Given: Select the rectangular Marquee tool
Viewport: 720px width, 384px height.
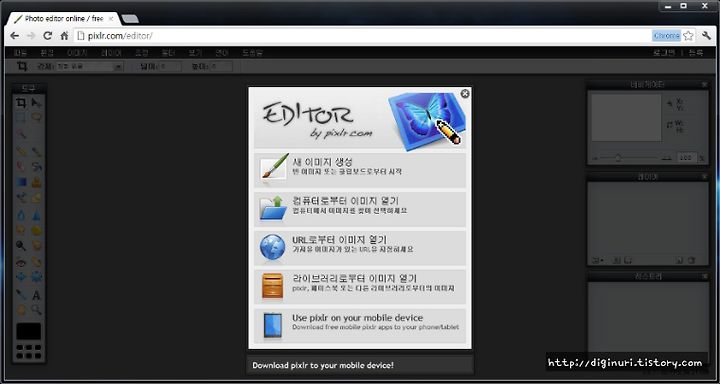Looking at the screenshot, I should pyautogui.click(x=21, y=118).
